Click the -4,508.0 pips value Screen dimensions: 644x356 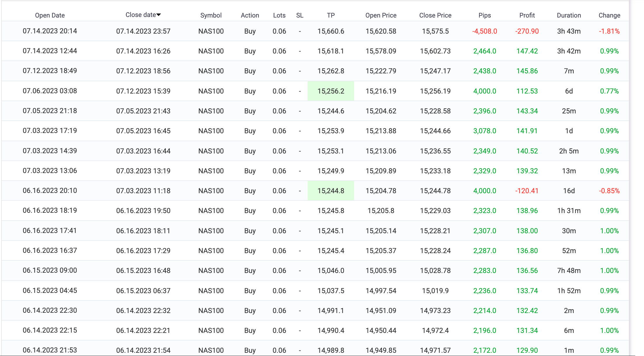pyautogui.click(x=485, y=31)
